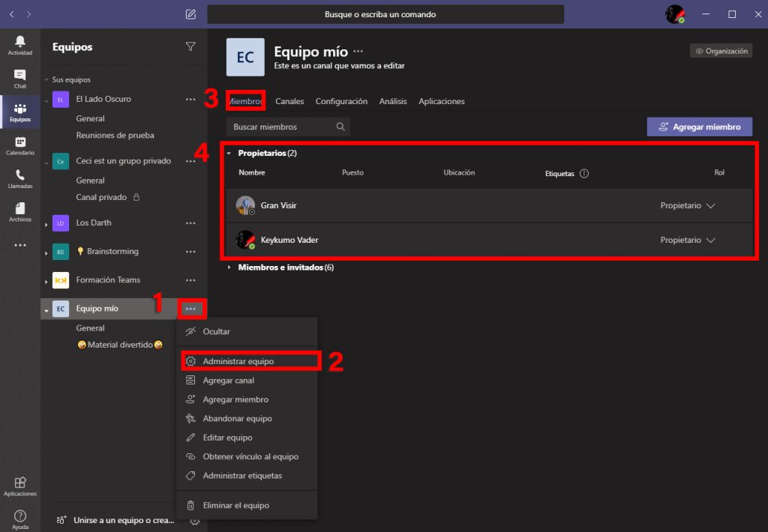Viewport: 768px width, 532px height.
Task: Switch to the Configuración tab
Action: [x=341, y=101]
